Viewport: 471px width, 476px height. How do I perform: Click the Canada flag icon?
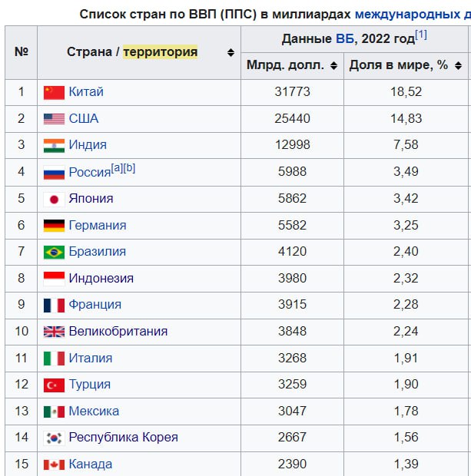pos(54,464)
